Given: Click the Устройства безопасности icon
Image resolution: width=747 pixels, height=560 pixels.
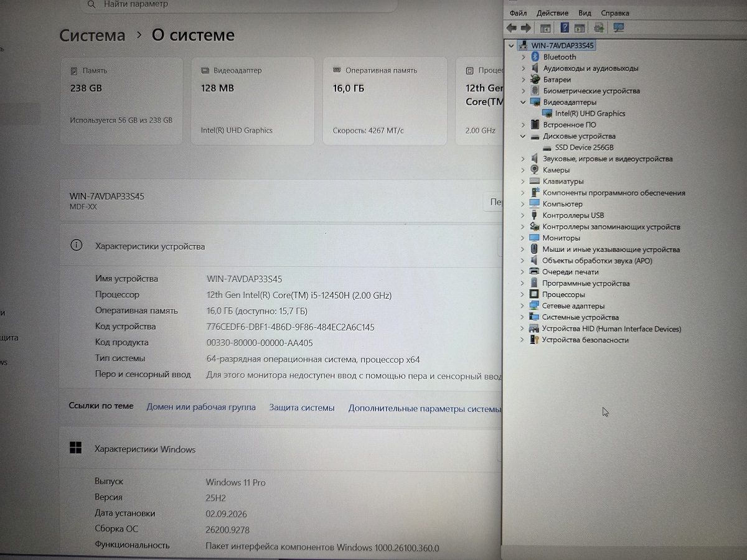Looking at the screenshot, I should pos(534,340).
